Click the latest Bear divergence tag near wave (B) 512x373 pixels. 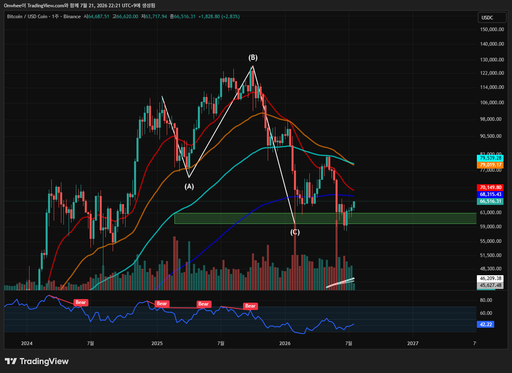pyautogui.click(x=250, y=306)
